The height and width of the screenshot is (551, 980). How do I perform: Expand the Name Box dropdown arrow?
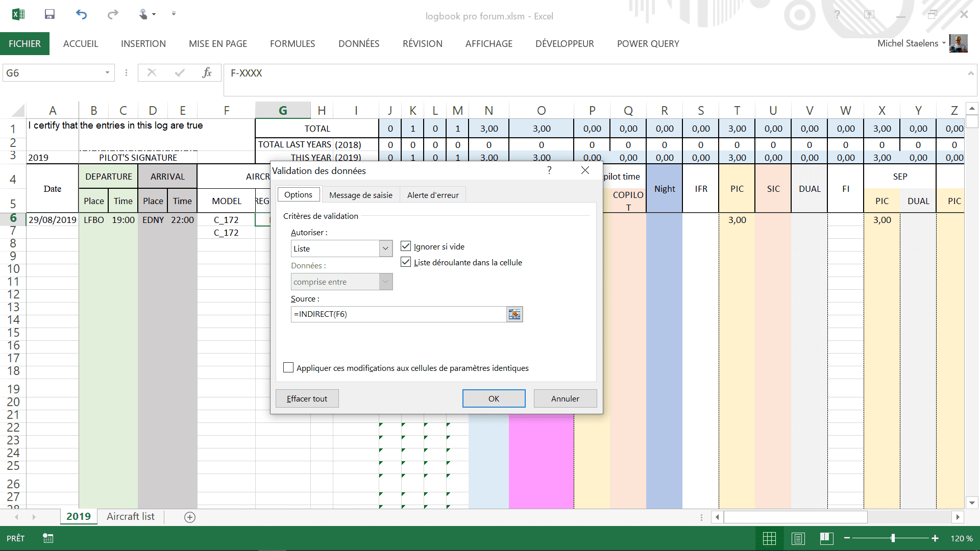pos(107,73)
